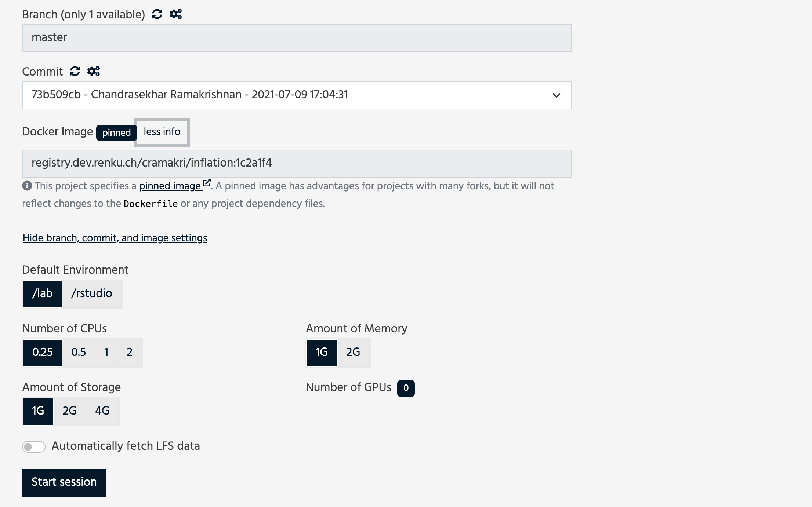Expand the commit dropdown chevron
The image size is (812, 507).
click(x=557, y=95)
